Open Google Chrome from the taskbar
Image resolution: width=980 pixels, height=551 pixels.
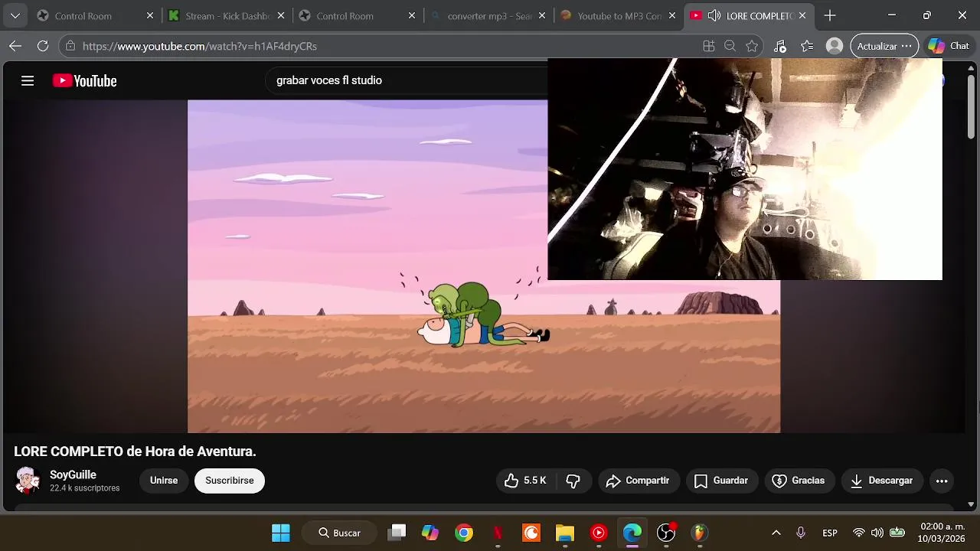(x=464, y=533)
